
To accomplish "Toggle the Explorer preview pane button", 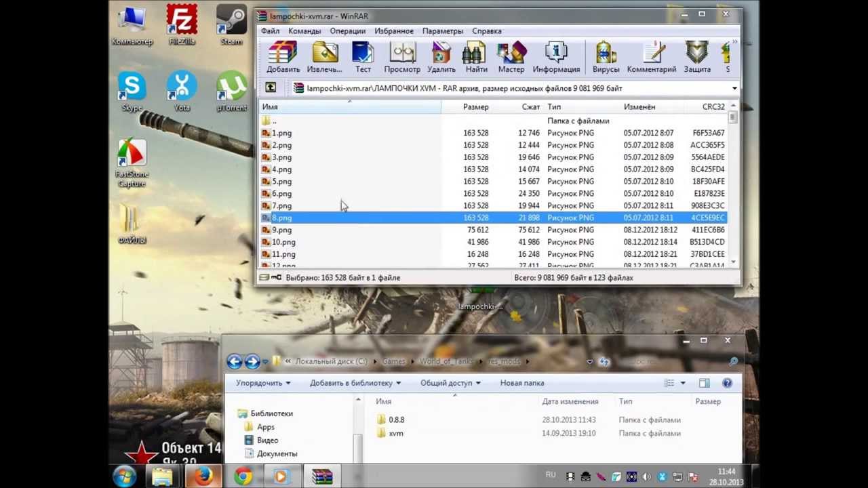I will pyautogui.click(x=704, y=383).
